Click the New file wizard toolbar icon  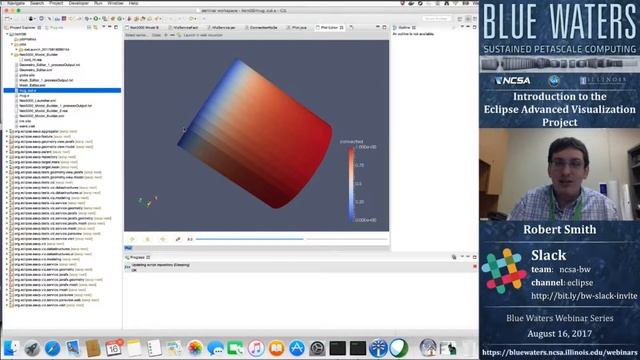pyautogui.click(x=7, y=19)
